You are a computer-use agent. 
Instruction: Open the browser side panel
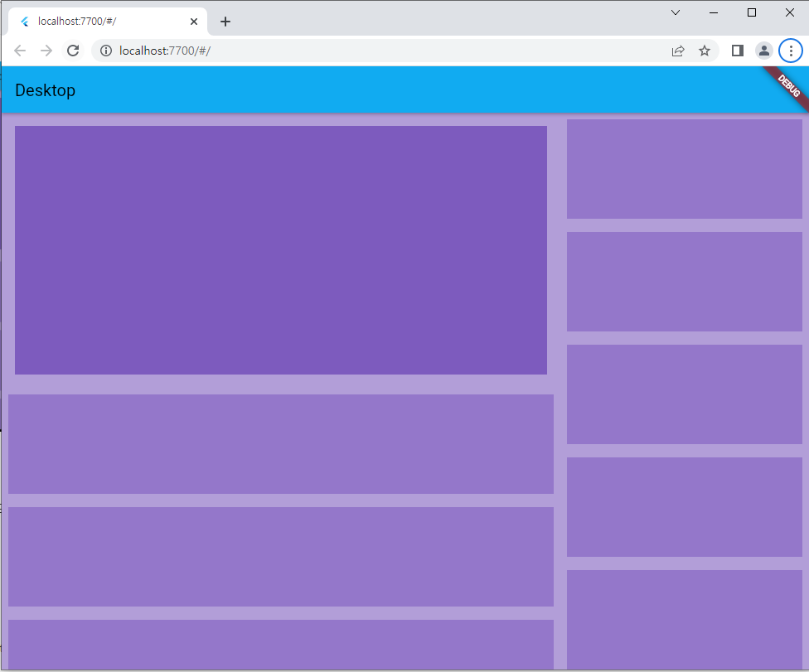point(737,51)
